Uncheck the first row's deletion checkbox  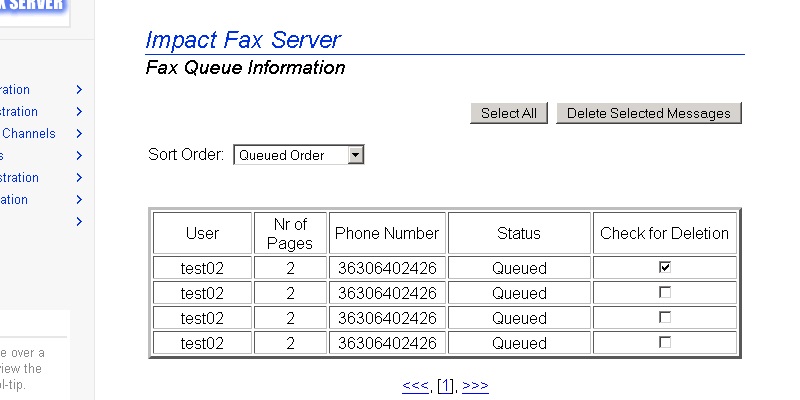(665, 268)
